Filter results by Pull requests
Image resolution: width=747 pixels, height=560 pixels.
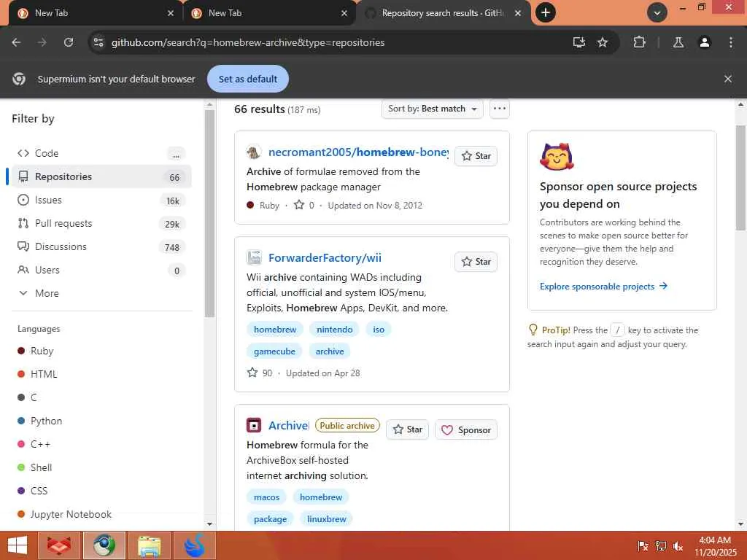(x=101, y=223)
